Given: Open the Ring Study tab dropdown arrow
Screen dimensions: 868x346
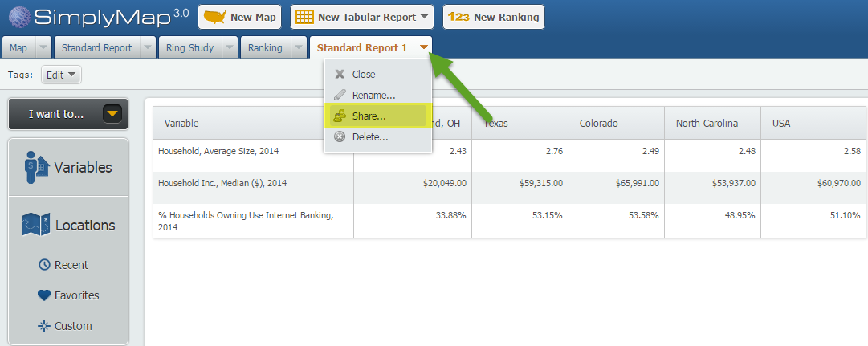Looking at the screenshot, I should [229, 48].
